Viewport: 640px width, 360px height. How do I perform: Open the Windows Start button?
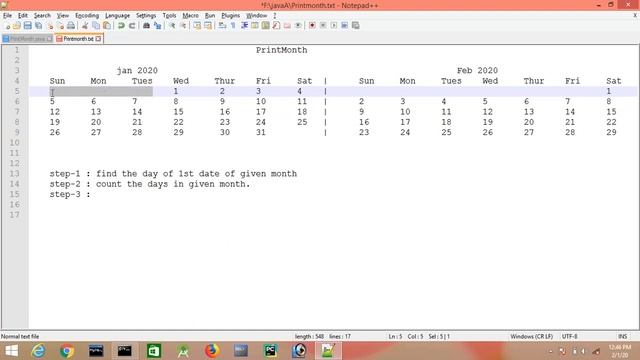(12, 351)
